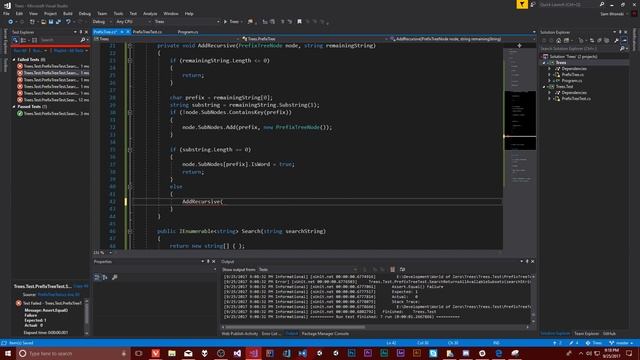Click the Save All toolbar icon
The width and height of the screenshot is (640, 360).
tap(58, 22)
